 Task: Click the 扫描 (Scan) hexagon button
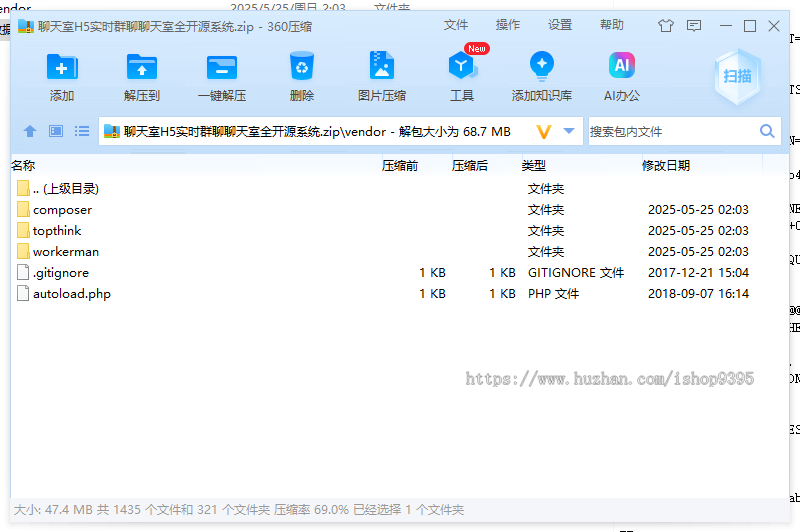click(x=737, y=77)
